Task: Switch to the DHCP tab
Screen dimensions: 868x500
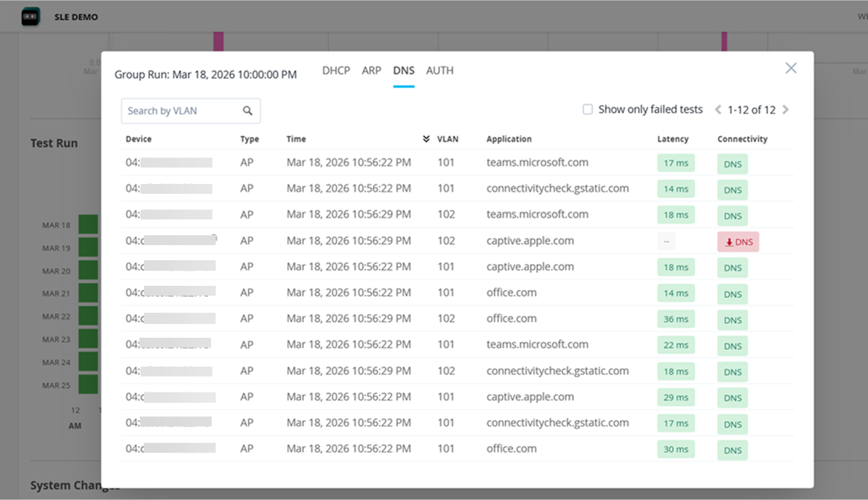Action: click(x=336, y=70)
